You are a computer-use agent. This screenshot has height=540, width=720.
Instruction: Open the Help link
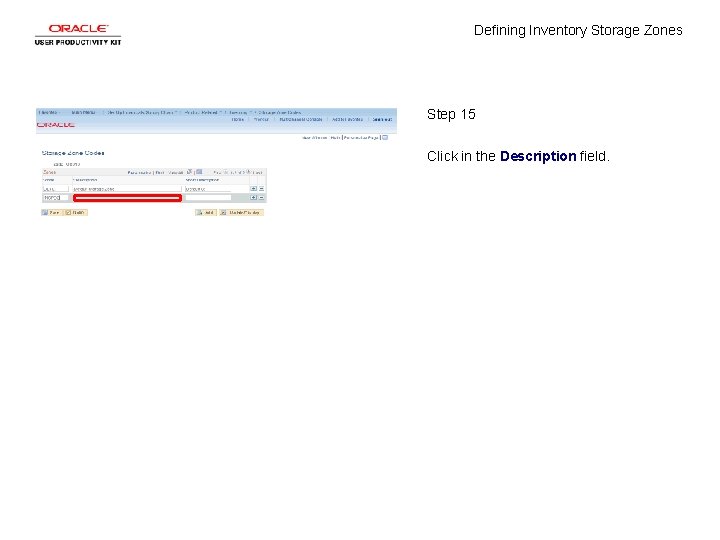click(335, 138)
